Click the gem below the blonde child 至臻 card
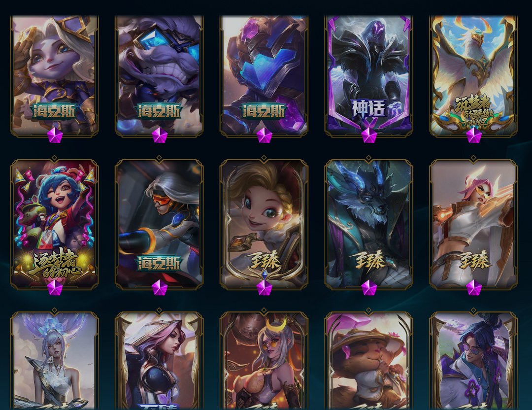This screenshot has height=410, width=532. pyautogui.click(x=265, y=287)
